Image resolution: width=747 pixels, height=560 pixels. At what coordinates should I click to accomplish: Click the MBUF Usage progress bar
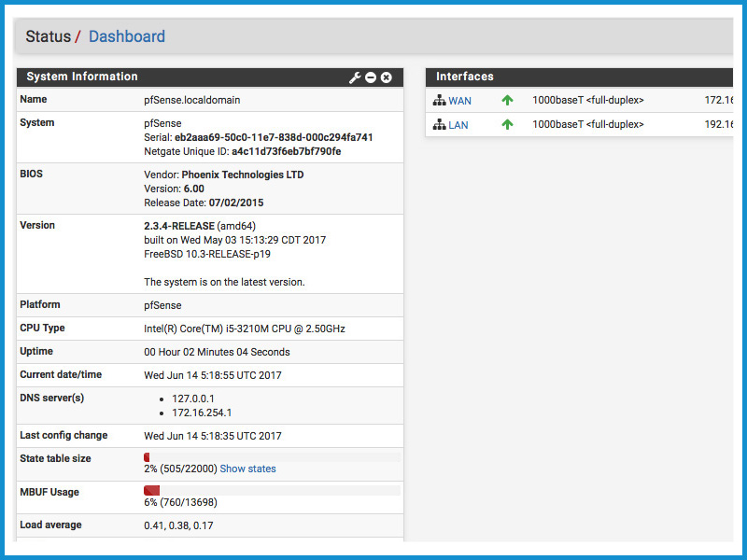tap(272, 491)
